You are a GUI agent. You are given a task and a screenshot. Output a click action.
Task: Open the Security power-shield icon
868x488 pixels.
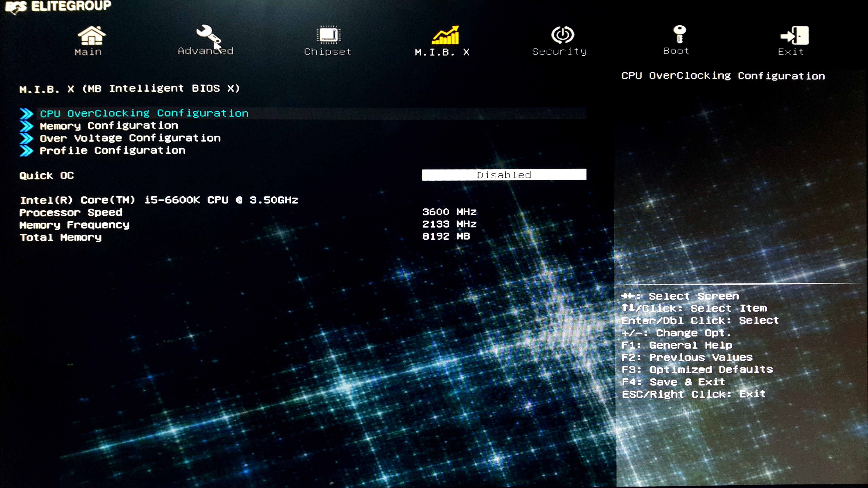tap(562, 35)
